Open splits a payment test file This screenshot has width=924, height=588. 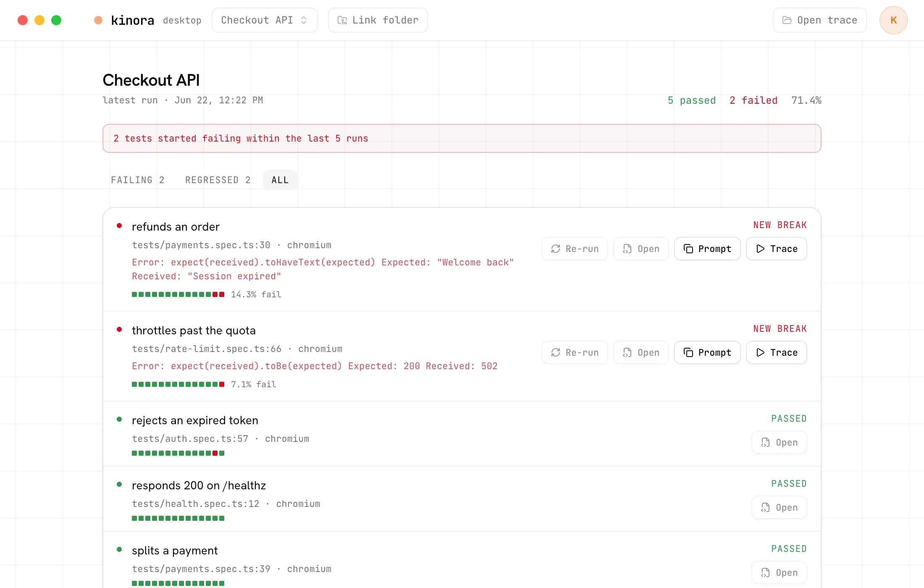click(x=779, y=572)
